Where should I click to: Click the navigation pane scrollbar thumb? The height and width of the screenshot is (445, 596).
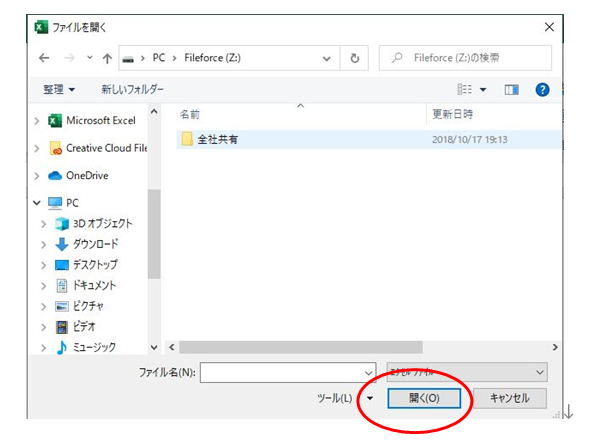(154, 234)
